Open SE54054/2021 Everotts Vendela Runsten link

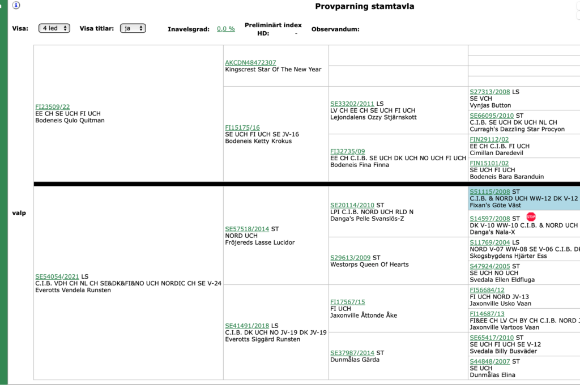click(58, 276)
